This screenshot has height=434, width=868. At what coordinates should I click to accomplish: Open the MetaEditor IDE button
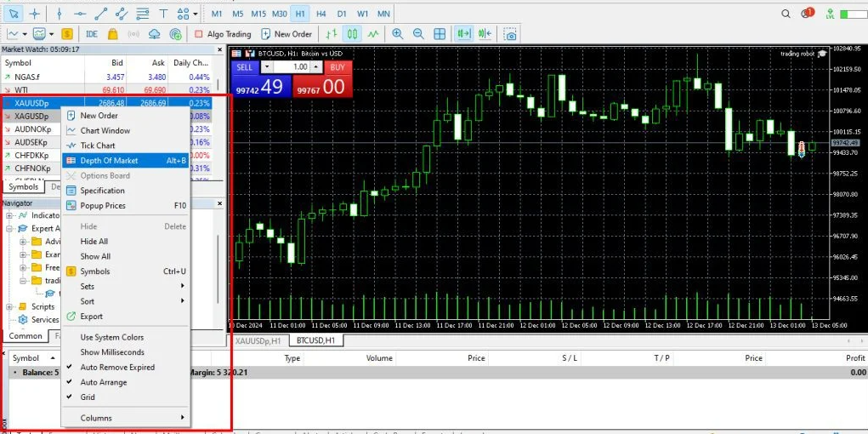pos(91,34)
